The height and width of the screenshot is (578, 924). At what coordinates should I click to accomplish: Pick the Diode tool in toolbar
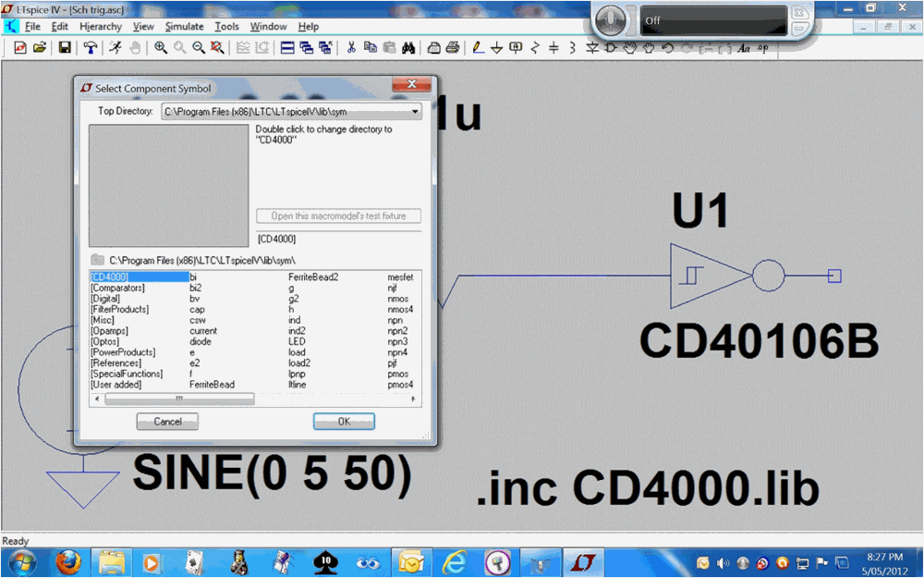[592, 47]
